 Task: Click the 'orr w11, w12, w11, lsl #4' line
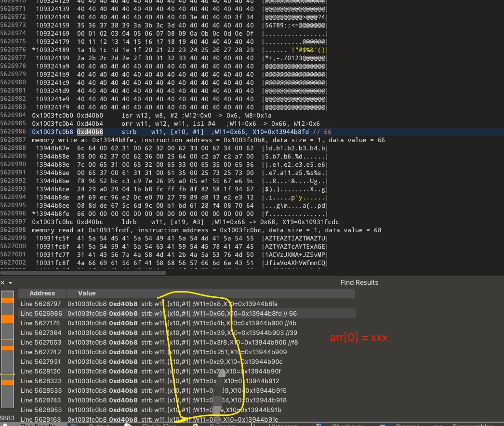point(176,123)
